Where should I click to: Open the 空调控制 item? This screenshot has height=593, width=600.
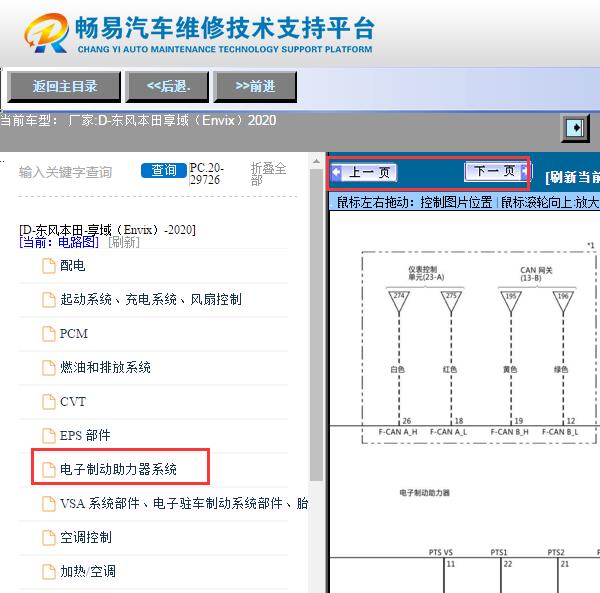(86, 537)
